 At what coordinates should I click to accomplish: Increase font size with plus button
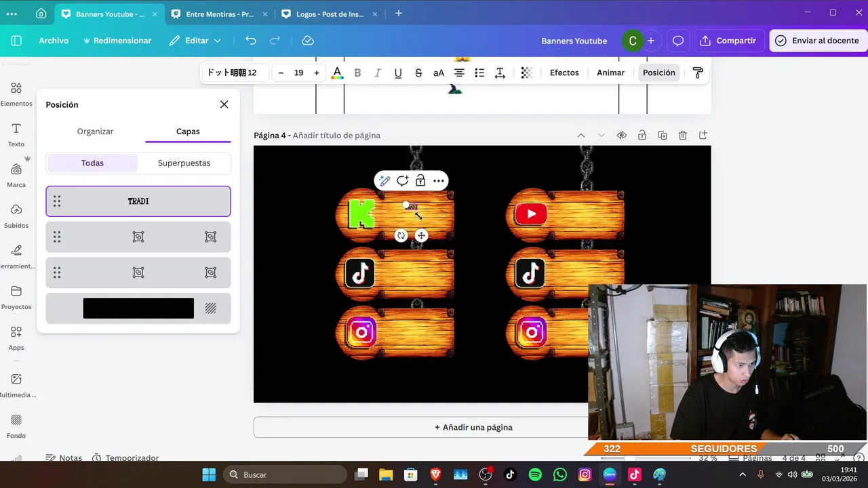tap(317, 73)
